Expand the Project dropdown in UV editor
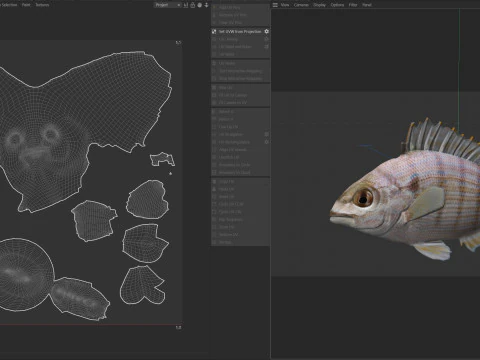The width and height of the screenshot is (480, 360). (168, 5)
